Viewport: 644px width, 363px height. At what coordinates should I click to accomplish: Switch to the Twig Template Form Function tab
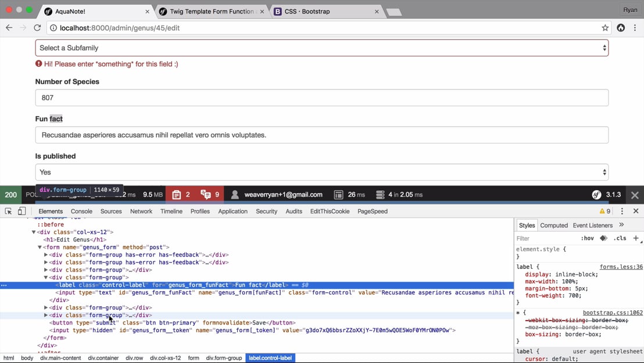tap(212, 12)
